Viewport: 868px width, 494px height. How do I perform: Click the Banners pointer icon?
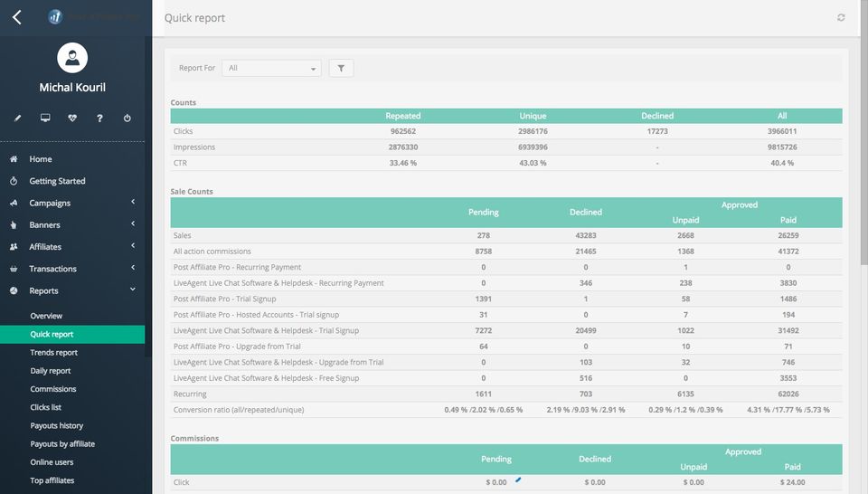click(x=14, y=225)
